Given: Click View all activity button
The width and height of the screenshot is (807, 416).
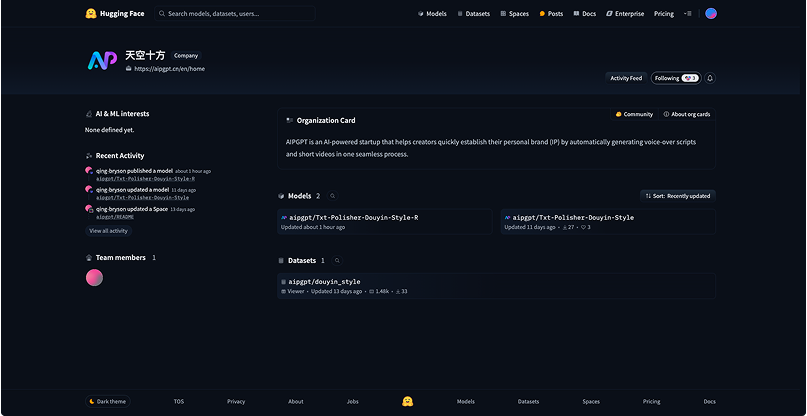Looking at the screenshot, I should pyautogui.click(x=109, y=231).
